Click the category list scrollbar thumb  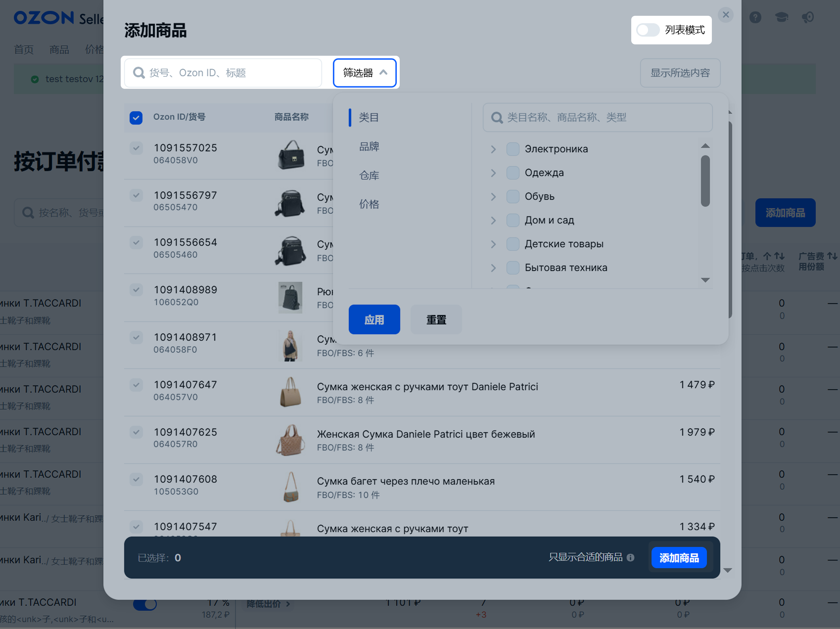tap(705, 181)
